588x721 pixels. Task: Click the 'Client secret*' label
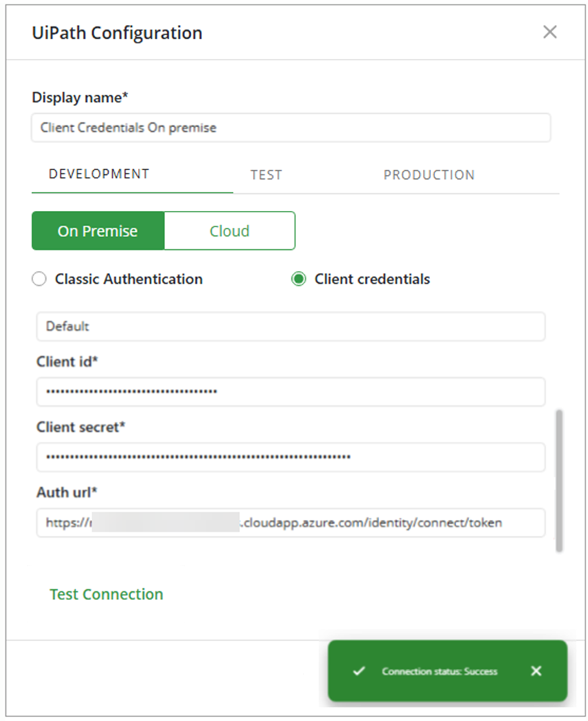coord(81,427)
